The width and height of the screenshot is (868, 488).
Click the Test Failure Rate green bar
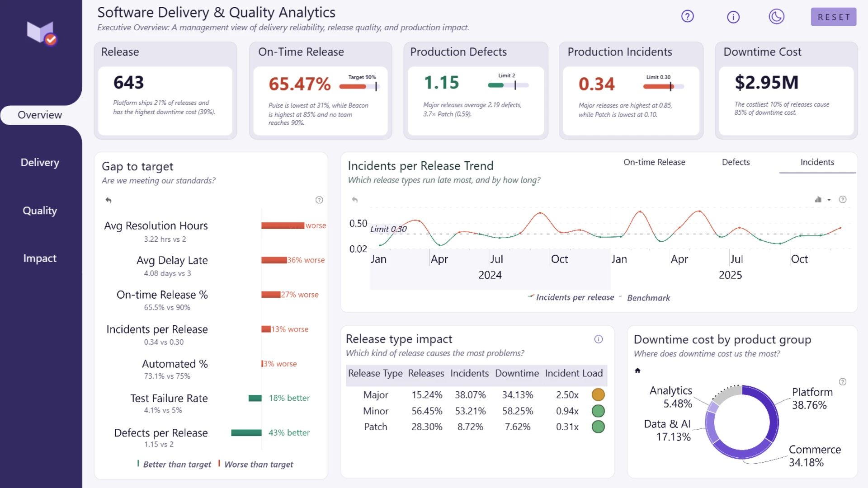(255, 398)
